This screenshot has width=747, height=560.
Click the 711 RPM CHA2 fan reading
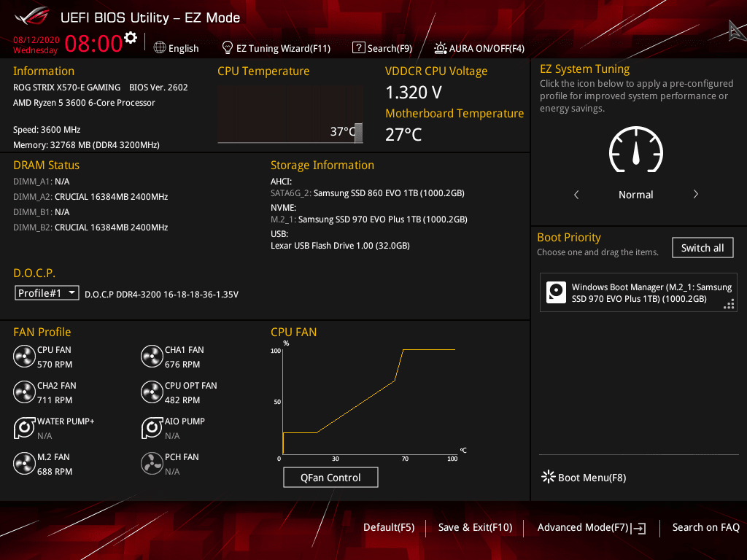point(55,400)
